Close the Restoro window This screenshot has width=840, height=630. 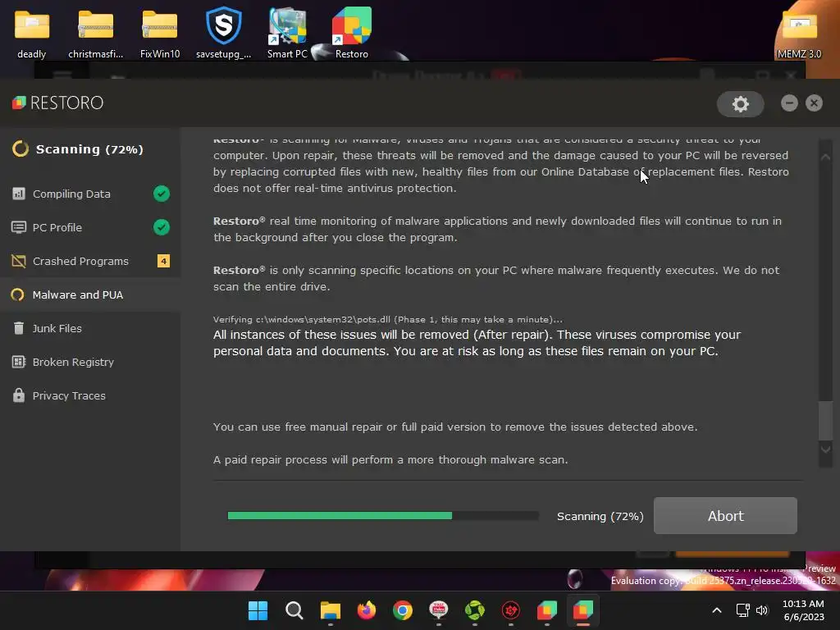click(814, 103)
